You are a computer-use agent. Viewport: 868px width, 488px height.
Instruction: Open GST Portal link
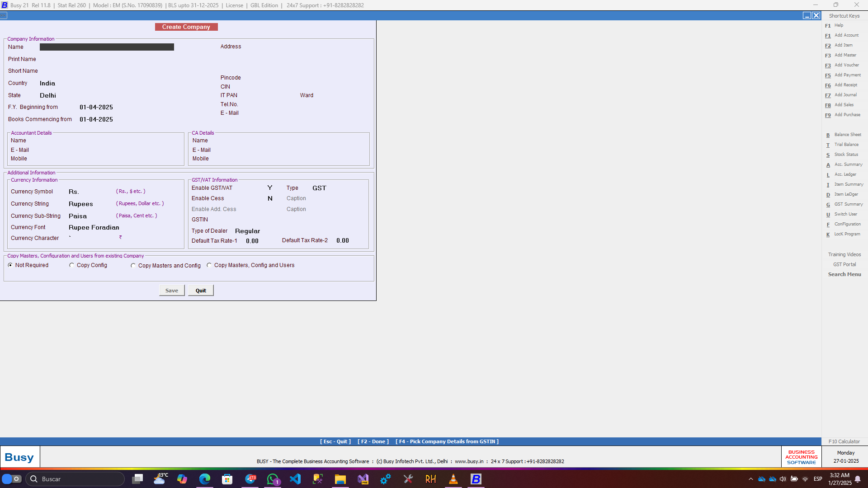[x=844, y=265]
